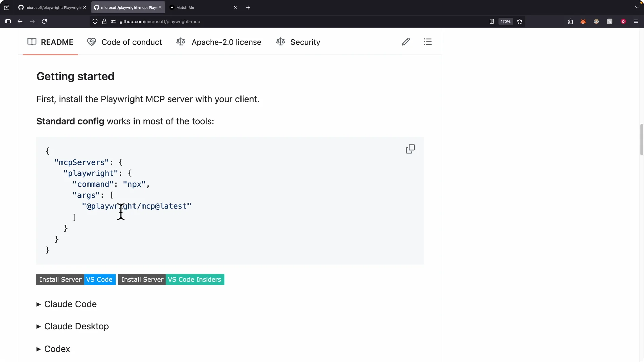Click the browser forward arrow
The image size is (644, 362).
point(32,21)
